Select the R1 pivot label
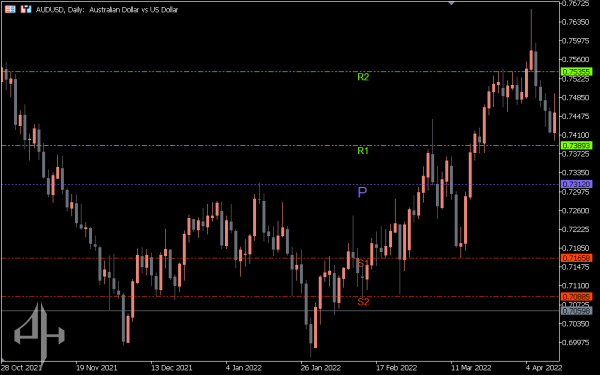Screen dimensions: 600x375 363,151
